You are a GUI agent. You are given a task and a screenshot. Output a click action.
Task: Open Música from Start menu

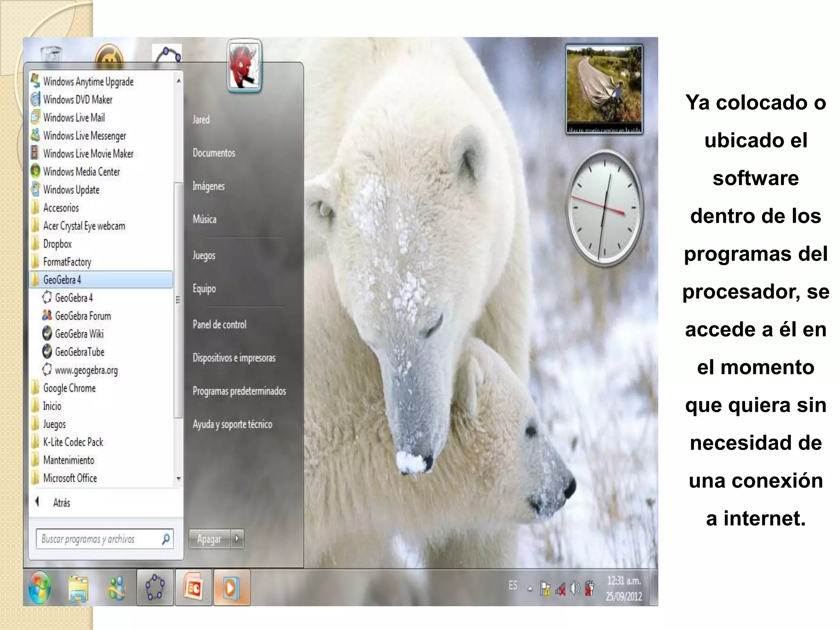[204, 219]
